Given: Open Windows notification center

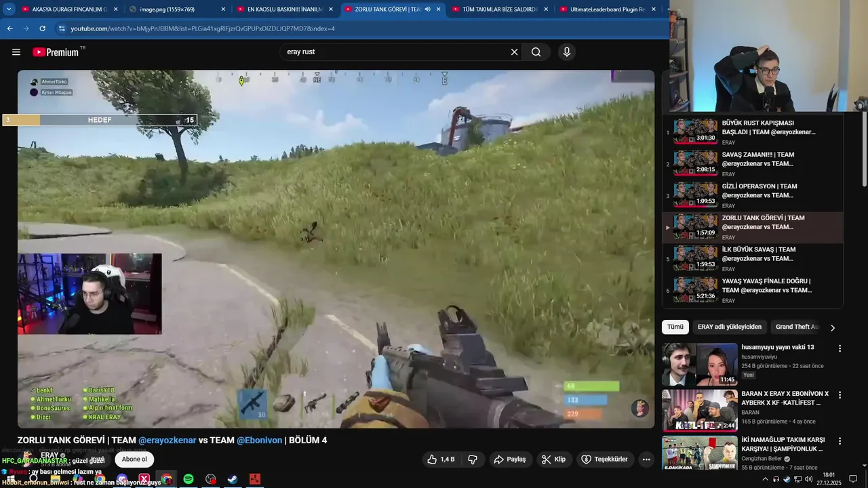Looking at the screenshot, I should 853,479.
